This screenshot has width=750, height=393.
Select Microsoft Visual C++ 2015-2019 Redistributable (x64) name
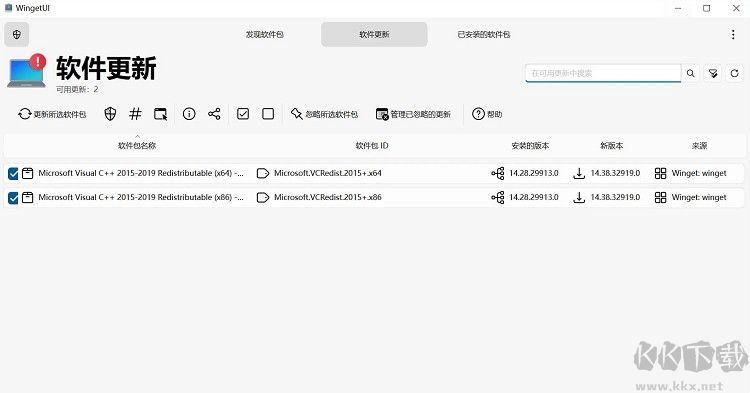141,173
